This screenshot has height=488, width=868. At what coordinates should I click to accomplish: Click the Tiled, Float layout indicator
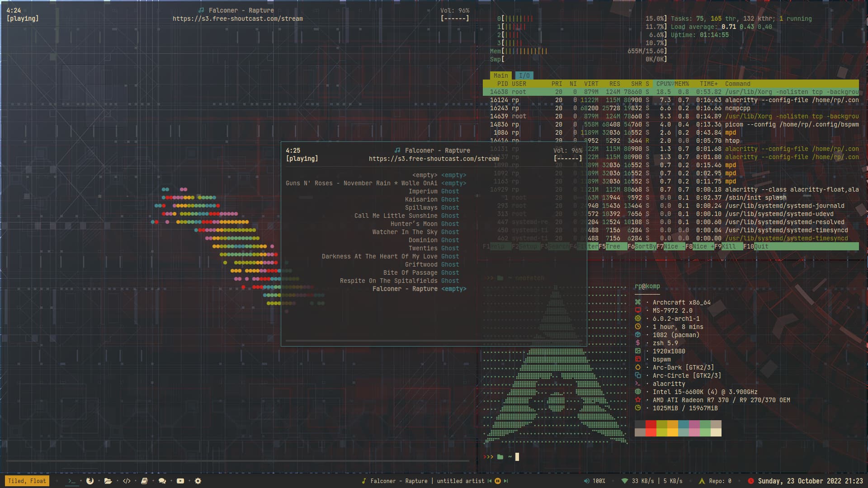tap(27, 481)
